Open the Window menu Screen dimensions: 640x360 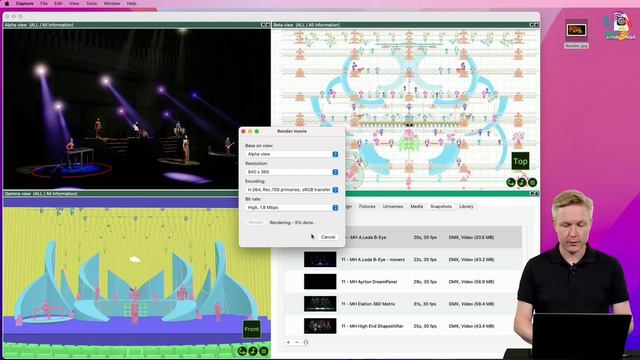pyautogui.click(x=112, y=3)
